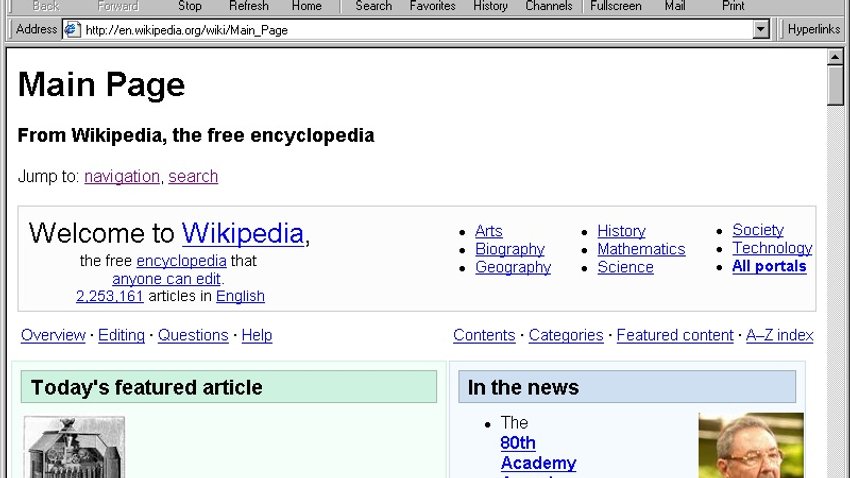Click the Forward toolbar button
850x478 pixels.
118,6
